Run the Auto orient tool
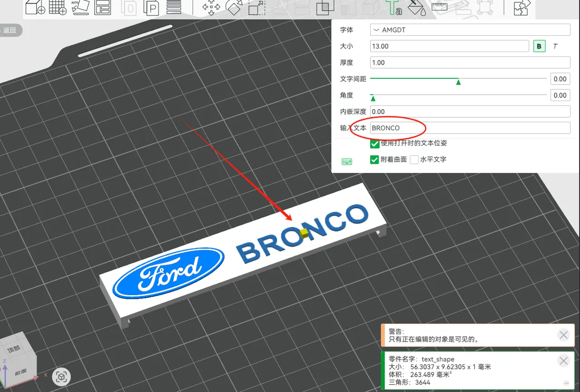 tap(81, 7)
